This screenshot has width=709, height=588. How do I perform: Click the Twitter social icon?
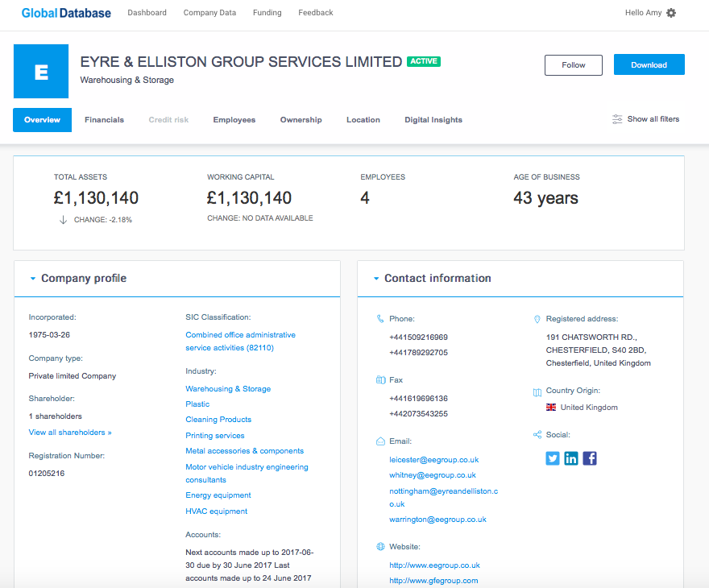tap(552, 458)
